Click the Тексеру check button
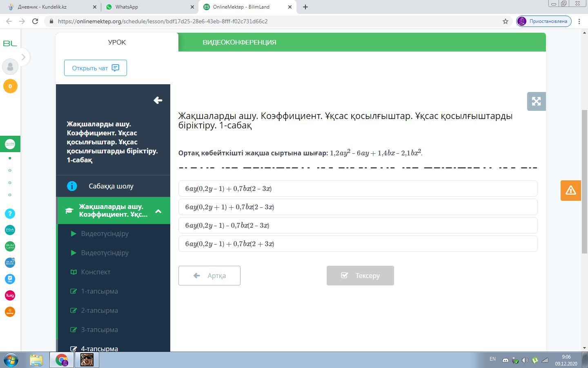 click(360, 276)
